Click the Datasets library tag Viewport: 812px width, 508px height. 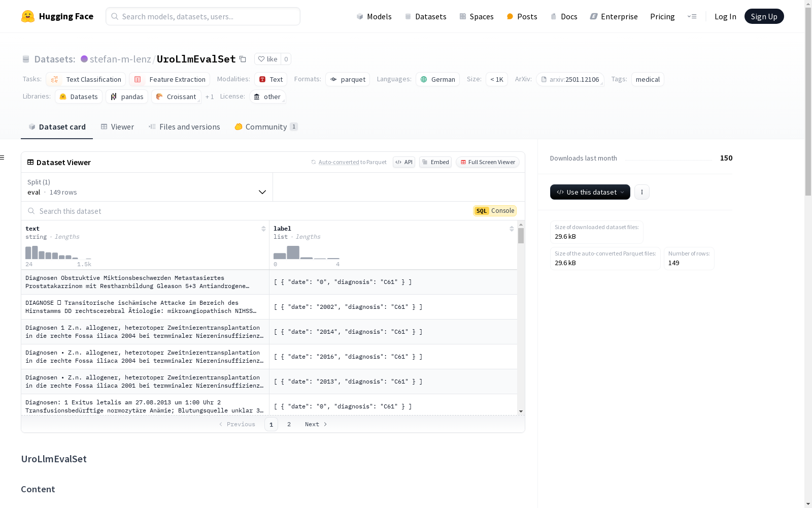[x=79, y=97]
